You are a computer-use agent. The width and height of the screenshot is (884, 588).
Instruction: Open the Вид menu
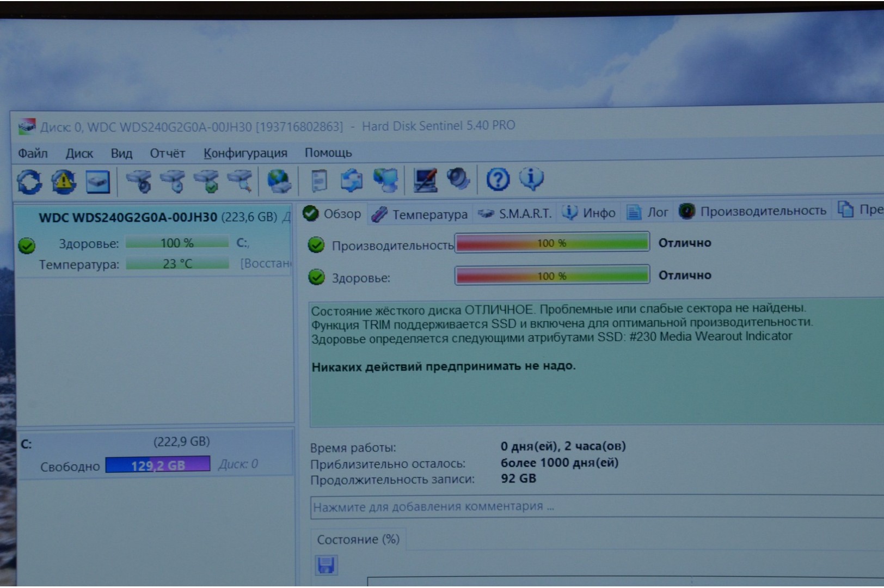tap(121, 154)
